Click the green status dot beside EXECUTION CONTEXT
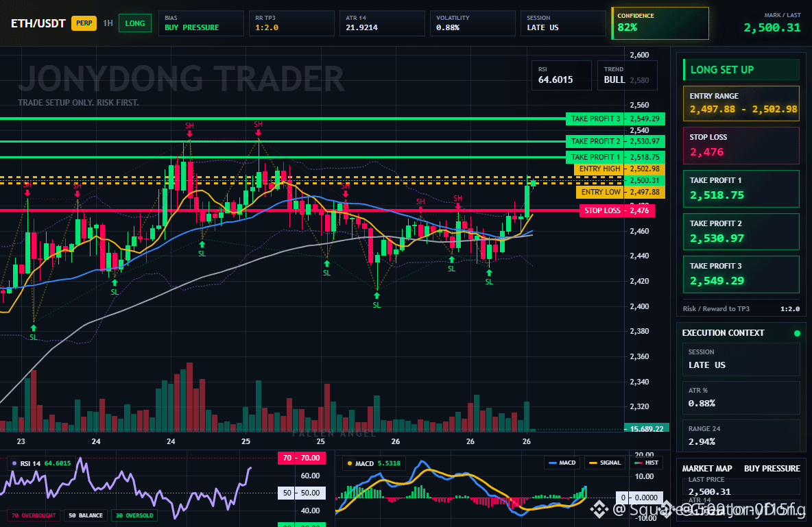The width and height of the screenshot is (812, 527). point(797,333)
